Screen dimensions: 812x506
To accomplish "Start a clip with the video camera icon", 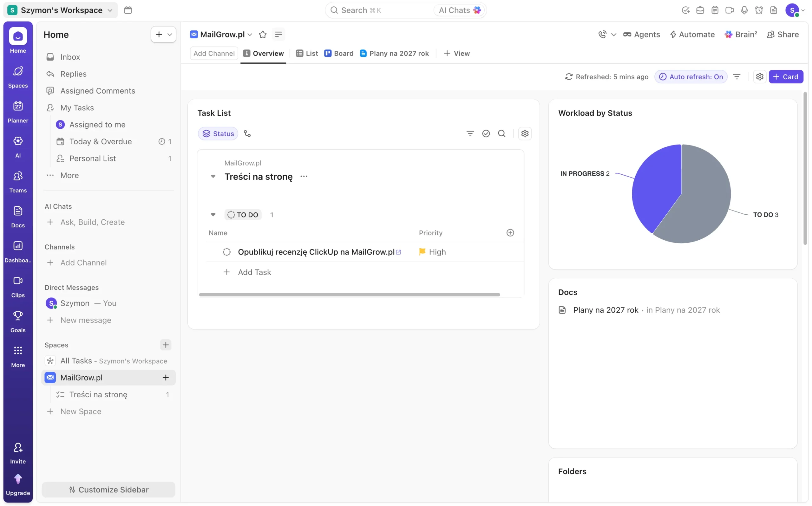I will [x=730, y=10].
